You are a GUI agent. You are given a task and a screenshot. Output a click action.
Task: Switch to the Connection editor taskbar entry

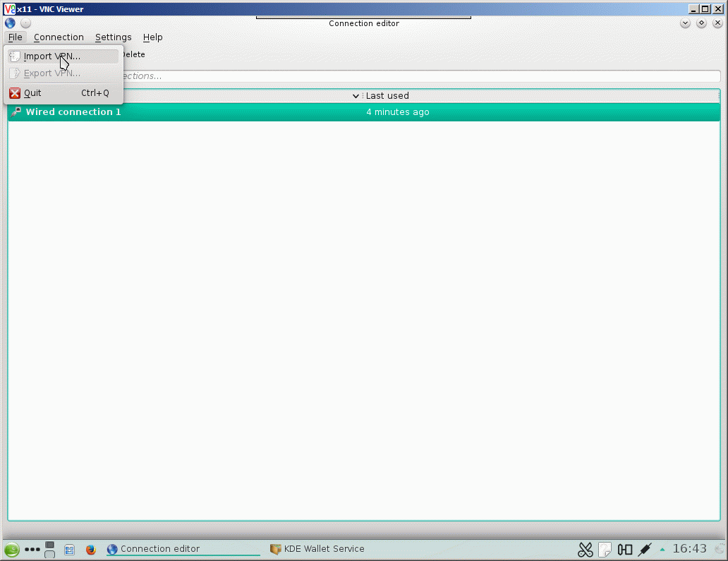click(183, 549)
